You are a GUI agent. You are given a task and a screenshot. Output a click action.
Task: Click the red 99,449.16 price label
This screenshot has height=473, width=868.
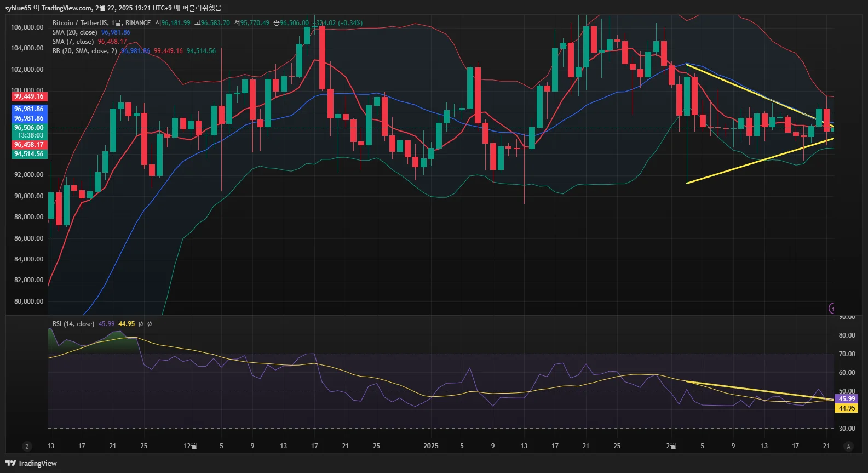point(28,96)
